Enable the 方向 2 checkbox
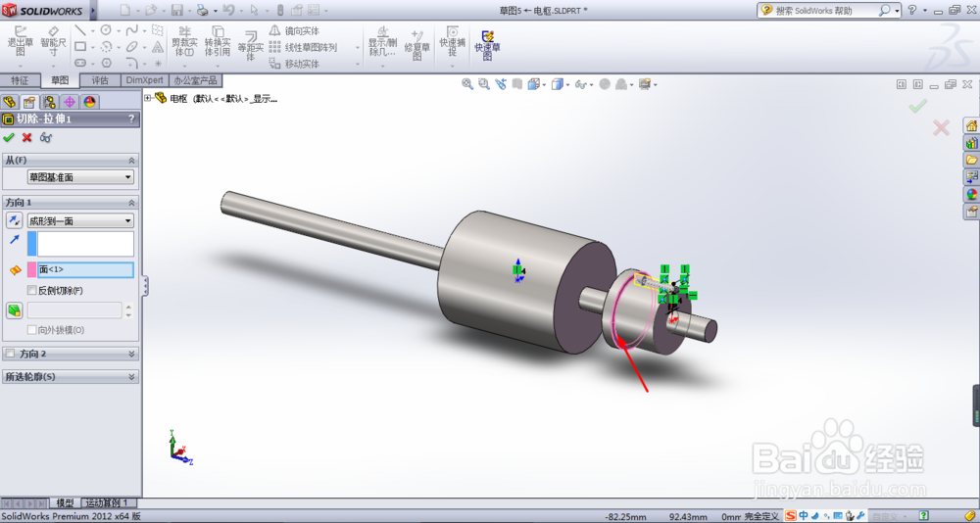The width and height of the screenshot is (980, 523). click(x=10, y=354)
